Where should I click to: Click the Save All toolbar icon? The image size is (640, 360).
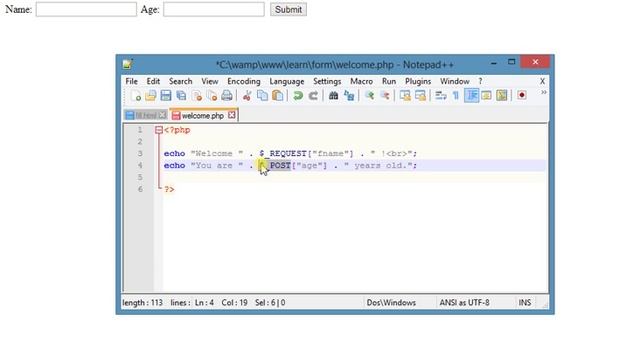[x=181, y=96]
